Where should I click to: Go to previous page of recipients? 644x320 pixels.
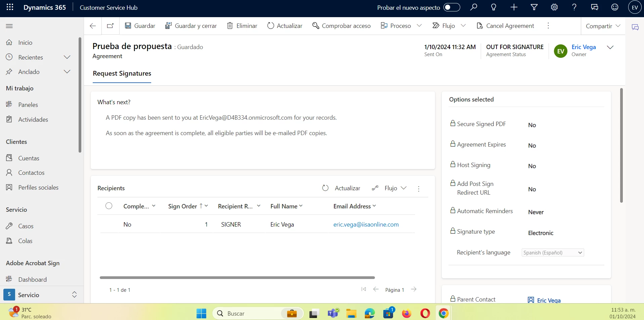point(376,289)
